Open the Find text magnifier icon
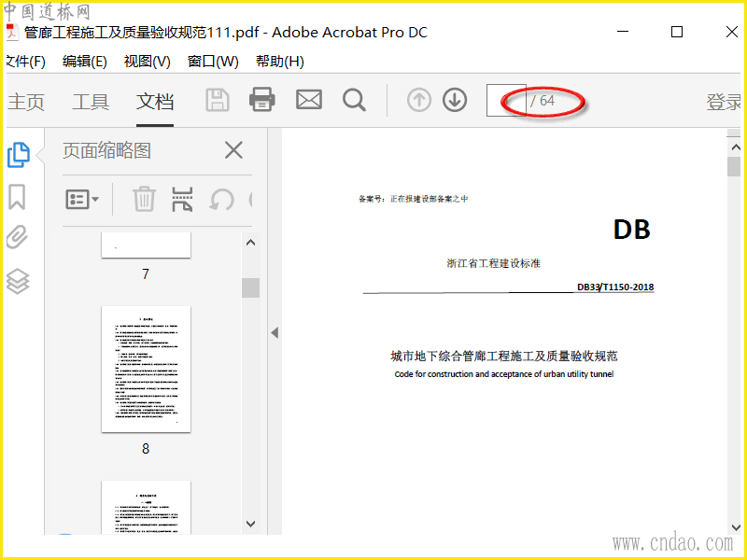Viewport: 747px width, 560px height. 354,100
